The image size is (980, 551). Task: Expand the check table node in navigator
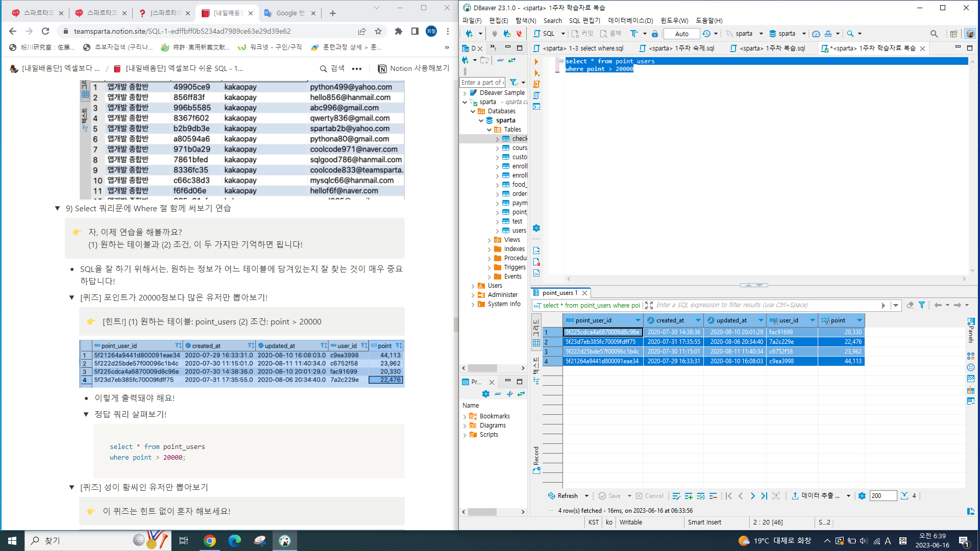pos(498,139)
